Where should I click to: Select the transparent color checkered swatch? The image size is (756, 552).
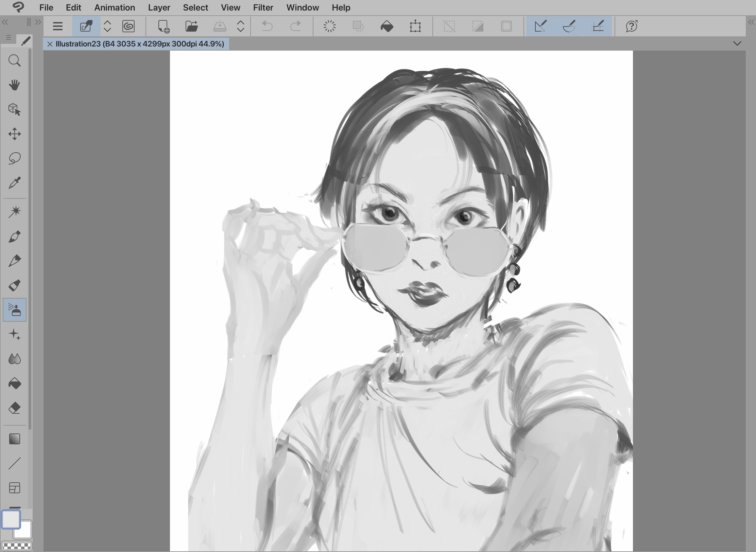coord(17,546)
